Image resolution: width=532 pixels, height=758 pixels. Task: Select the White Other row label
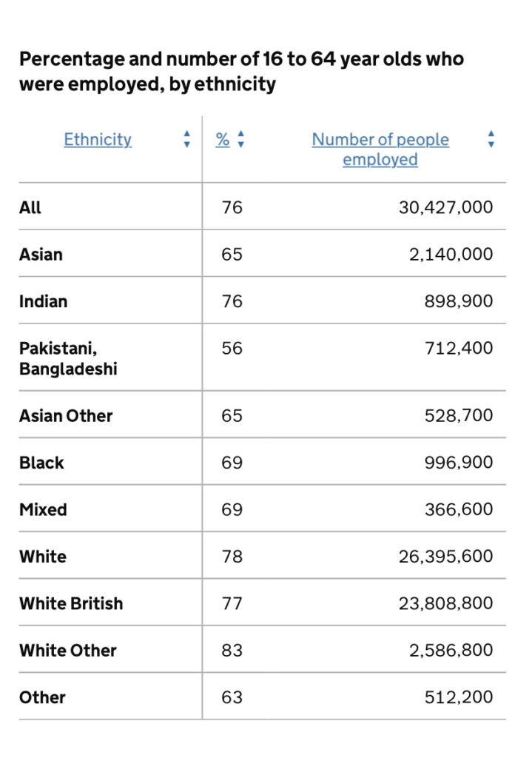tap(67, 650)
